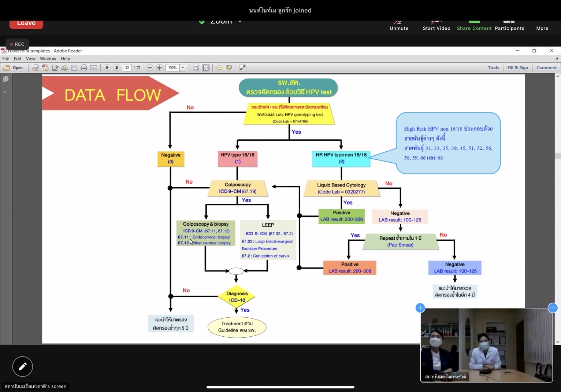This screenshot has width=561, height=392.
Task: Open the View menu
Action: click(x=30, y=59)
